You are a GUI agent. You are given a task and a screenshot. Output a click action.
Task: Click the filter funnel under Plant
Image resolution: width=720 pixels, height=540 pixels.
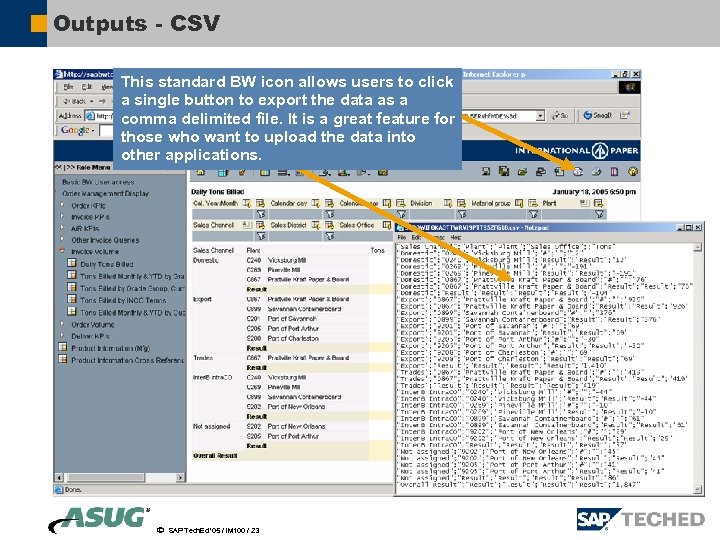599,214
